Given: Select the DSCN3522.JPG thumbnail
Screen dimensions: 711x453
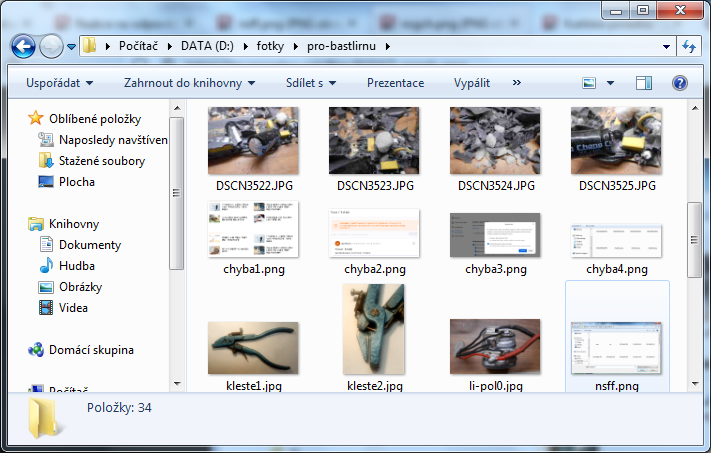Looking at the screenshot, I should pos(253,141).
